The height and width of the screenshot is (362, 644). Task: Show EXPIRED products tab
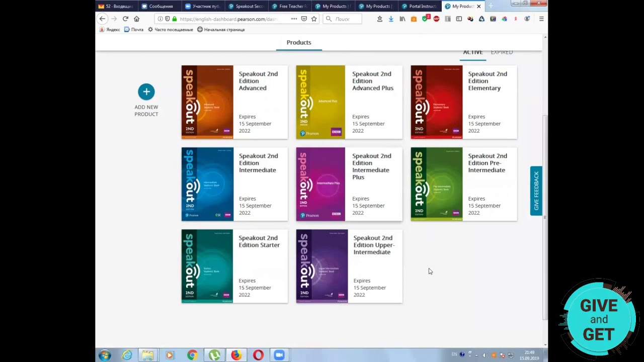(x=502, y=52)
